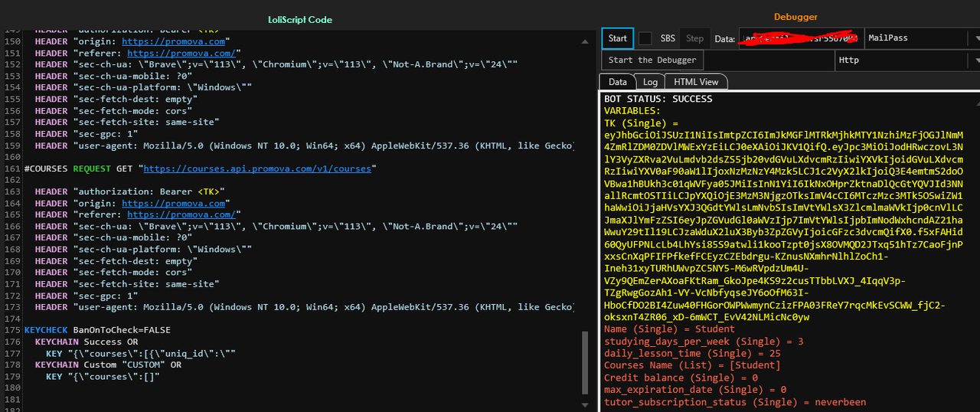This screenshot has height=412, width=980.
Task: Click the user-agent header on line 173
Action: pyautogui.click(x=304, y=307)
